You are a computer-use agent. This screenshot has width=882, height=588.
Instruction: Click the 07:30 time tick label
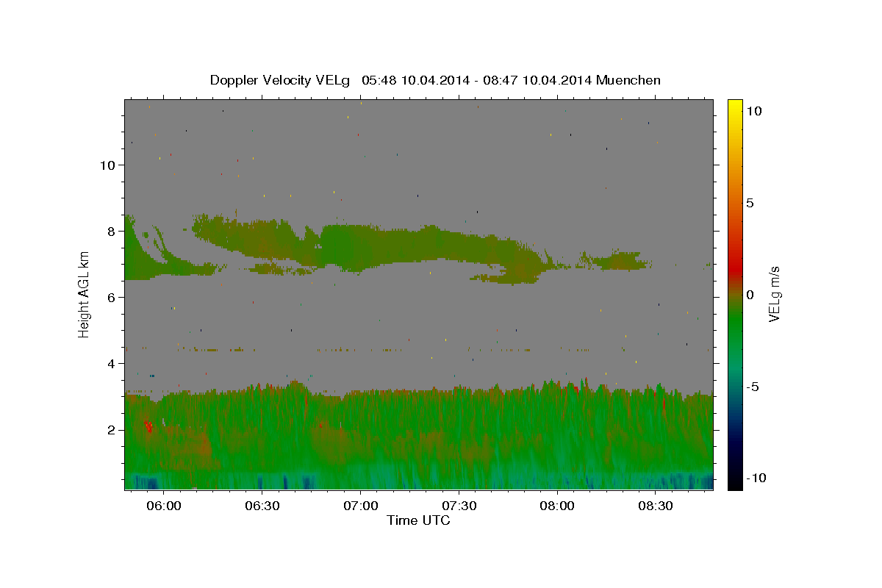[459, 506]
